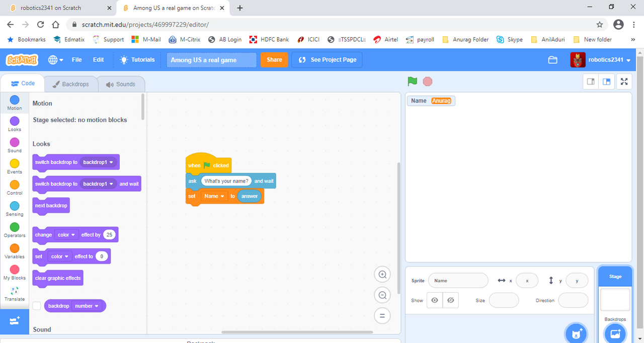The height and width of the screenshot is (343, 644).
Task: Open the Operators blocks category
Action: coord(15,230)
